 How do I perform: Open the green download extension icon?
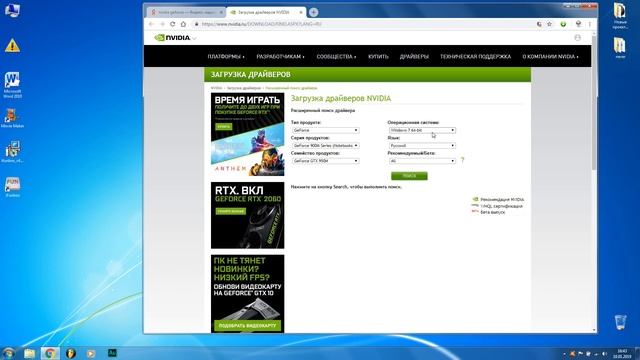point(563,24)
